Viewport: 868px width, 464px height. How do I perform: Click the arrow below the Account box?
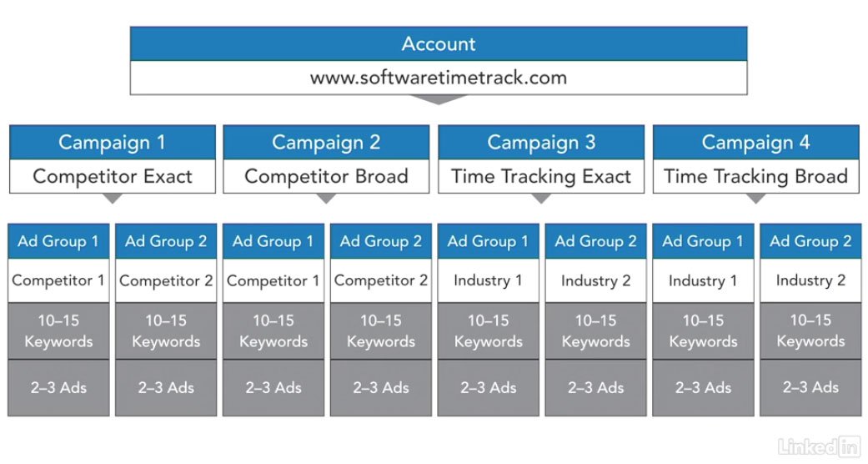click(x=439, y=99)
